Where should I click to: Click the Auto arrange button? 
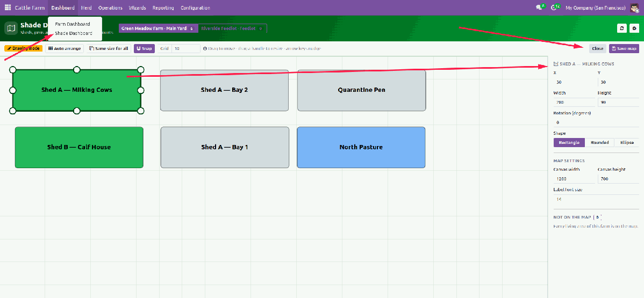point(65,48)
